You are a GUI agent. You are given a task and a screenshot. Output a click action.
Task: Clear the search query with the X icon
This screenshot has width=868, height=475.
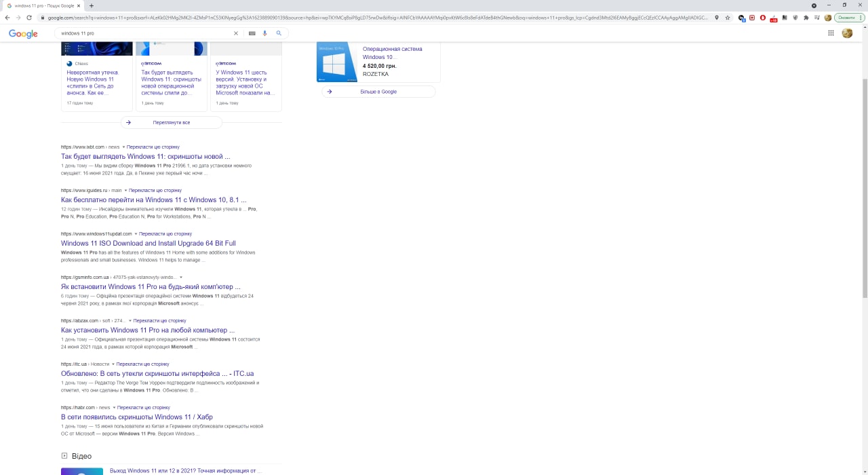[x=236, y=33]
